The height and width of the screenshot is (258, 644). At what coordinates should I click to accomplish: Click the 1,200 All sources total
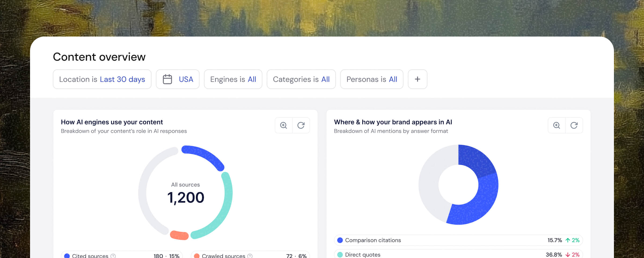pos(186,198)
